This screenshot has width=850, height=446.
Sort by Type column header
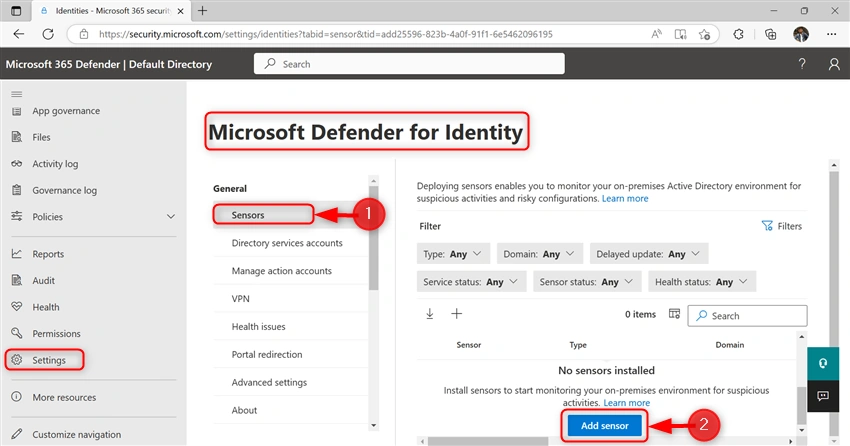click(578, 345)
